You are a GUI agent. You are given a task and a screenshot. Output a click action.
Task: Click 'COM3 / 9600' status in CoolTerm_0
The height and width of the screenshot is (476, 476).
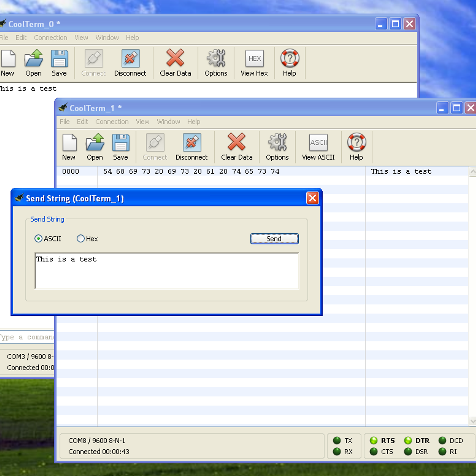30,356
